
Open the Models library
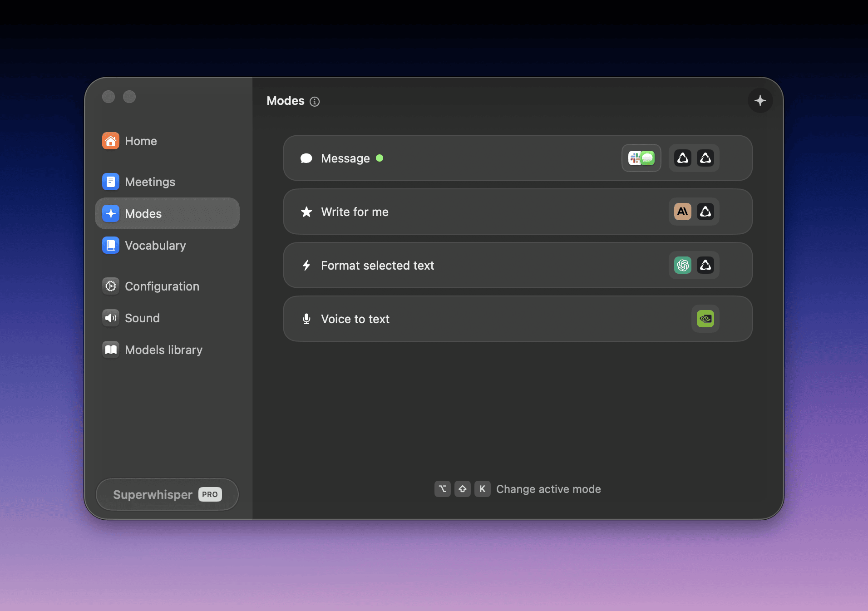click(167, 350)
